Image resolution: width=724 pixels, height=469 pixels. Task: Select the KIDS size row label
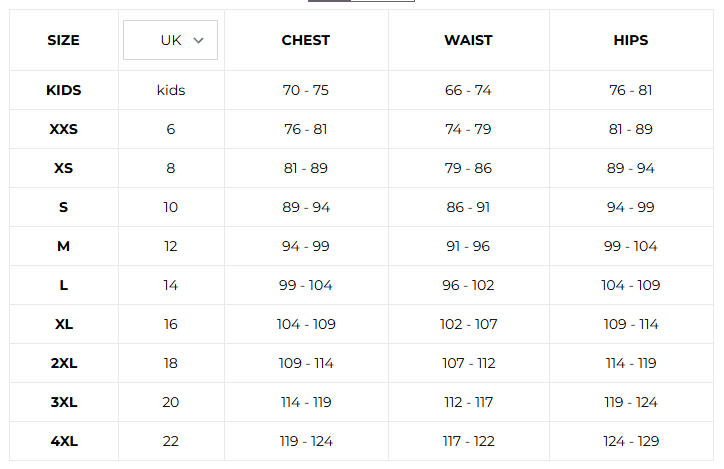click(63, 90)
